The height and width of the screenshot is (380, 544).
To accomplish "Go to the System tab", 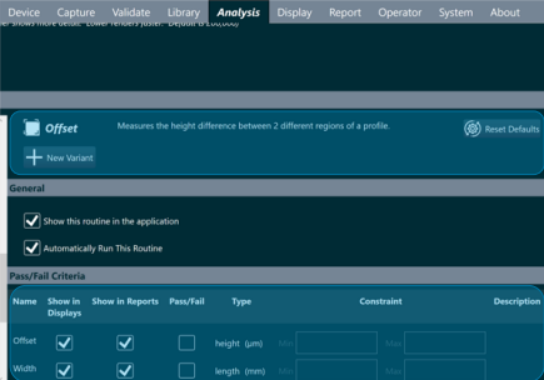I will tap(456, 12).
